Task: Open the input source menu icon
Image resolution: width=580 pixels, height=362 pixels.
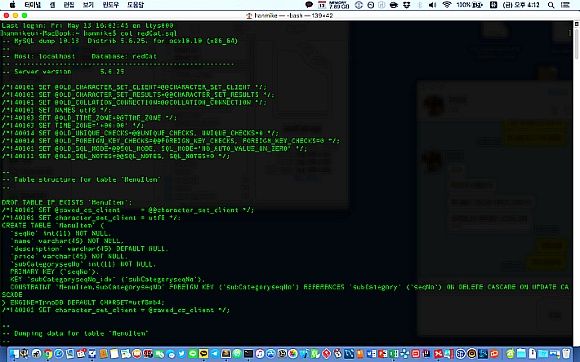Action: tap(493, 5)
